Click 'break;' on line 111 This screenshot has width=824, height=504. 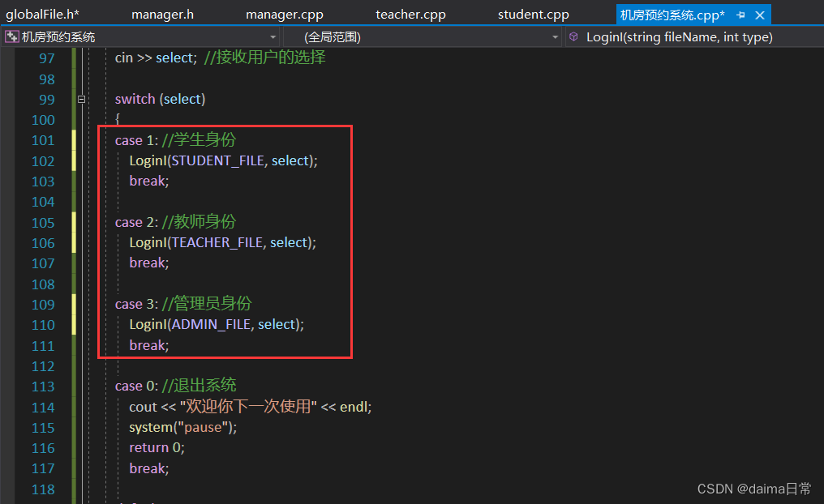point(149,345)
